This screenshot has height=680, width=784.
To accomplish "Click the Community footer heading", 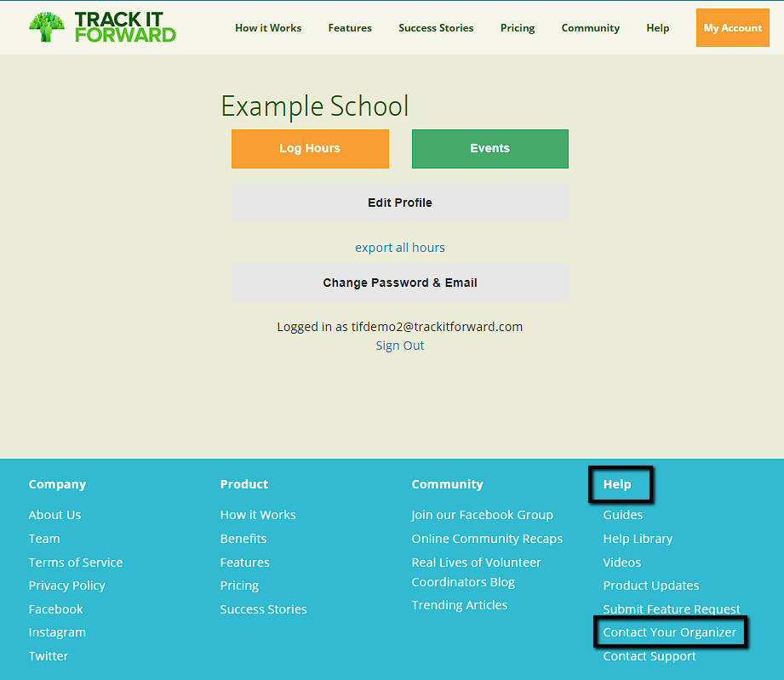I will [x=448, y=484].
